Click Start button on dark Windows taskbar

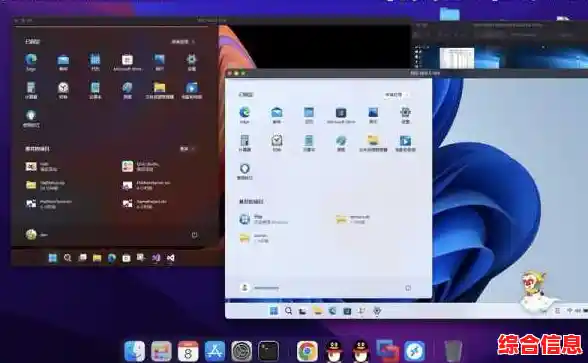tap(53, 258)
